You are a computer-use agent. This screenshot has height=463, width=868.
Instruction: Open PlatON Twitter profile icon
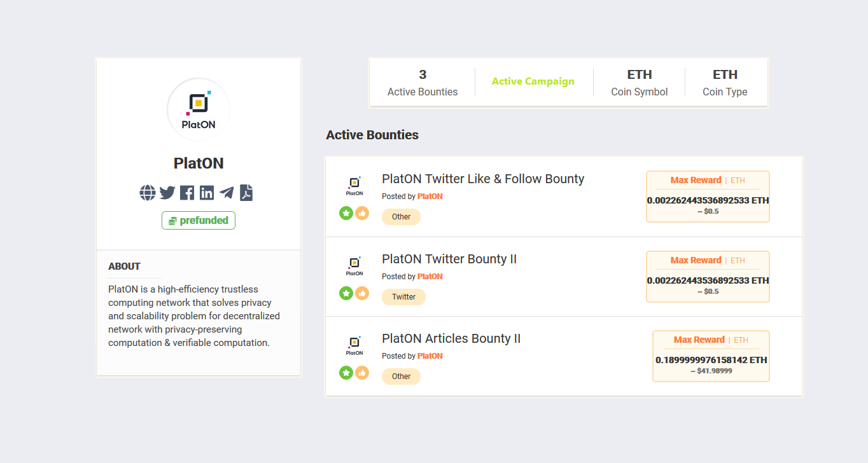pyautogui.click(x=167, y=193)
